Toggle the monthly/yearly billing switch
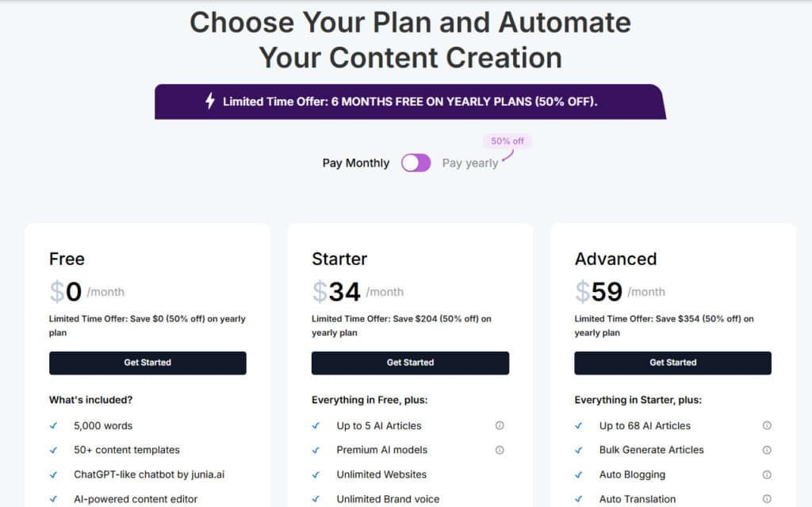This screenshot has width=812, height=507. click(416, 163)
